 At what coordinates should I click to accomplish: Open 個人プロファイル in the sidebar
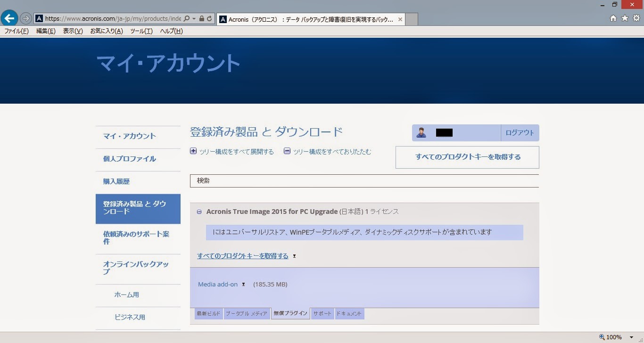138,159
